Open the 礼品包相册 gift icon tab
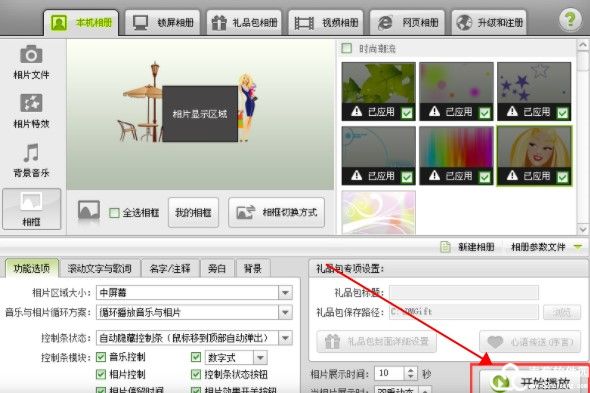The image size is (590, 393). [x=219, y=23]
